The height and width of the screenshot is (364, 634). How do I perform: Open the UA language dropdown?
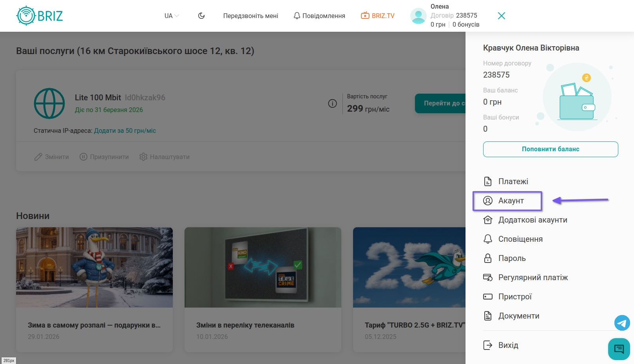click(171, 16)
